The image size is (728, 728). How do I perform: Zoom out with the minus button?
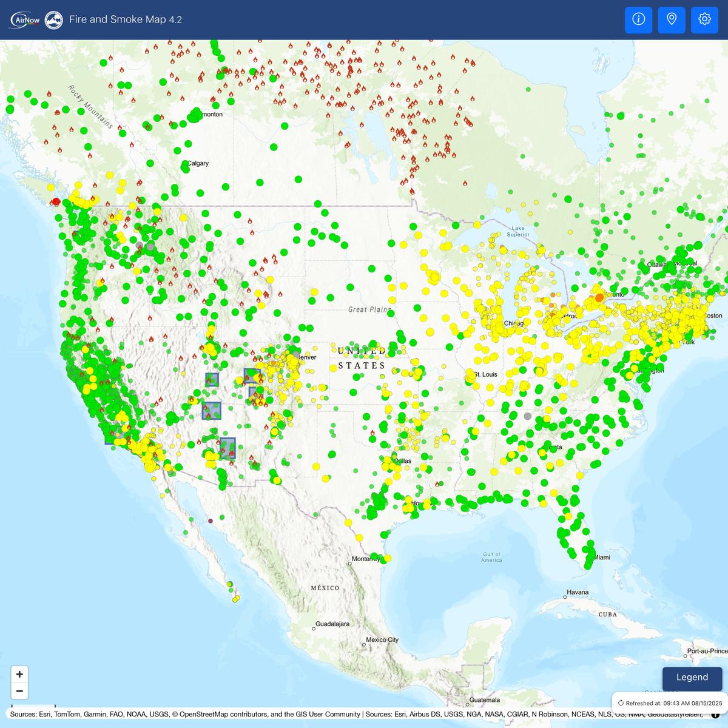(19, 691)
